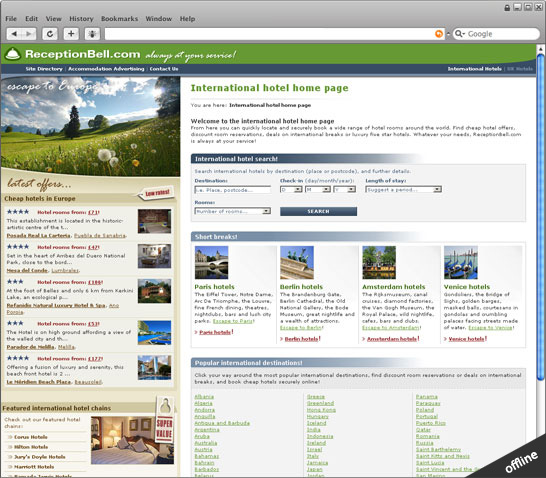Click the plus add bookmark button
The image size is (546, 478).
coord(71,34)
